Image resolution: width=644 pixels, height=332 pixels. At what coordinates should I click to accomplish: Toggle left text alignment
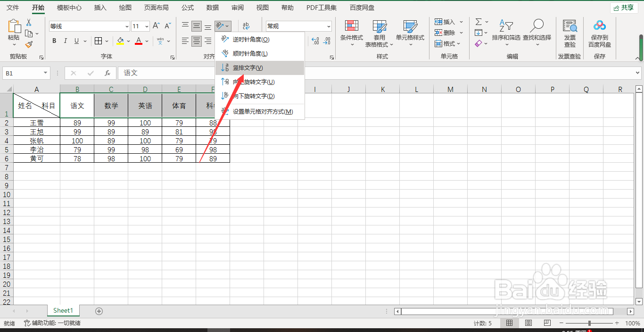click(185, 41)
